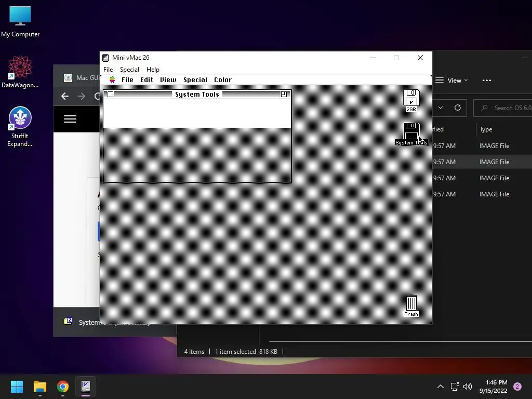Select the Trash icon on Mac desktop
532x399 pixels.
pos(411,305)
